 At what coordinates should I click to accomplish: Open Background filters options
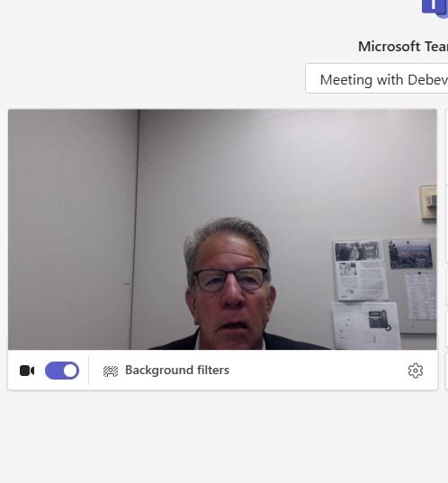pos(166,371)
